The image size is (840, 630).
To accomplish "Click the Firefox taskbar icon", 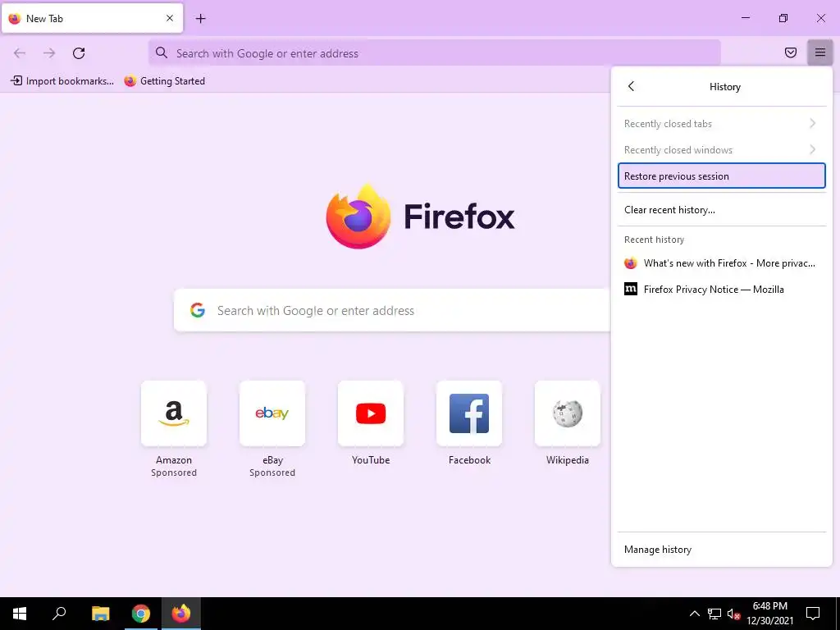I will tap(181, 614).
